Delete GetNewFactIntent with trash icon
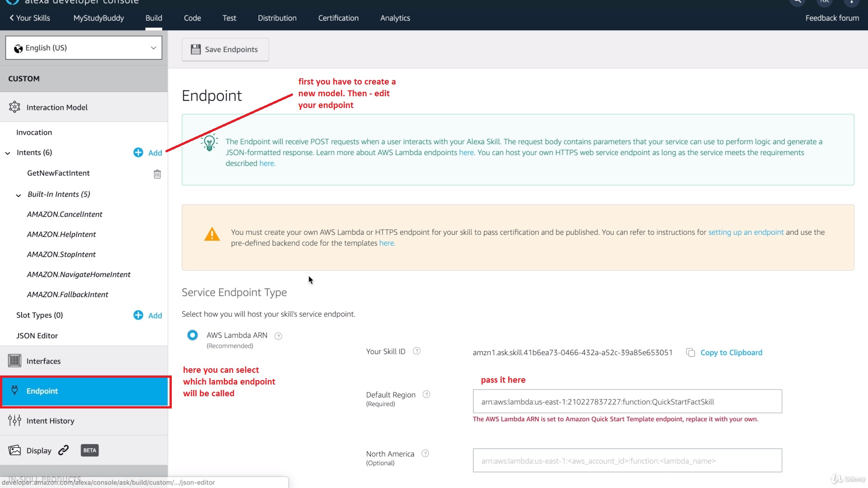The image size is (868, 488). pyautogui.click(x=157, y=174)
